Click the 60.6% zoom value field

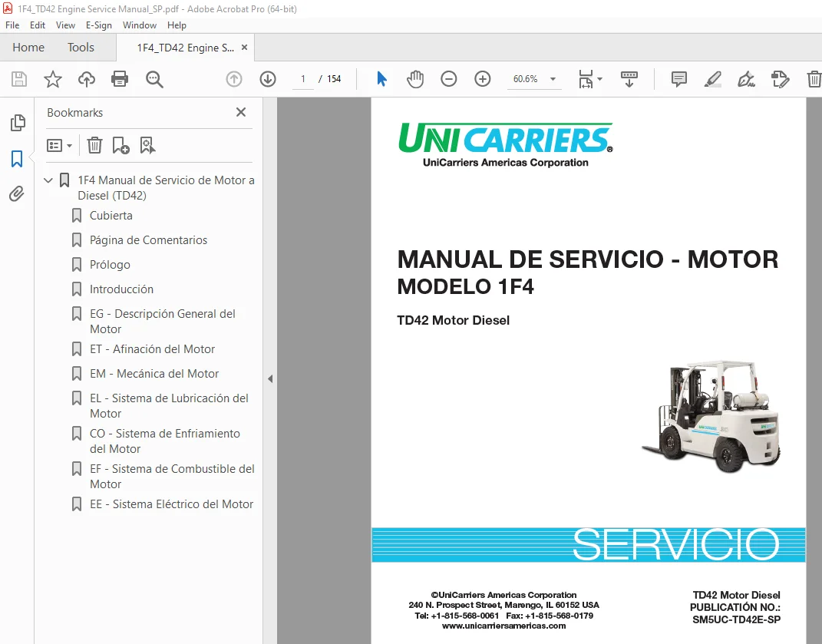tap(525, 79)
